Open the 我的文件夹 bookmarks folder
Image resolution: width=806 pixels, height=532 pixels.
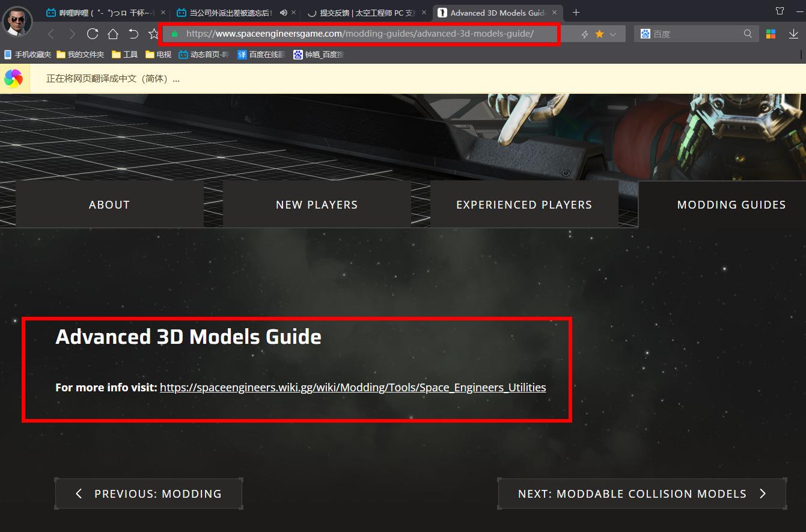pos(81,55)
